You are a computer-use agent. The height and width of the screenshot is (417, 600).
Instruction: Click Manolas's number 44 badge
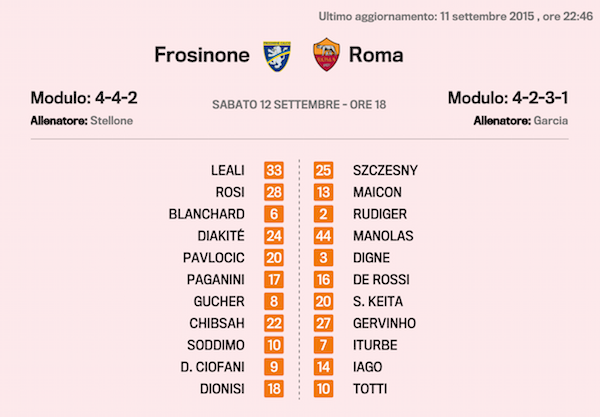(x=325, y=236)
